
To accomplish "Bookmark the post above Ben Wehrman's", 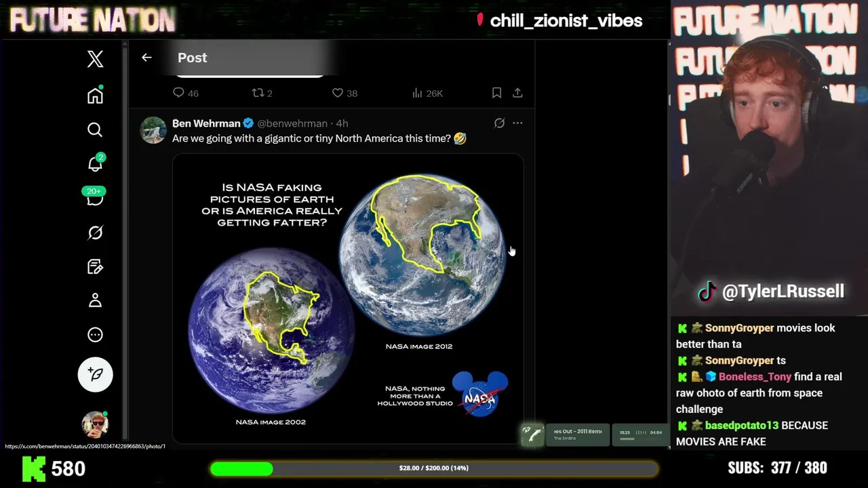I will click(496, 93).
